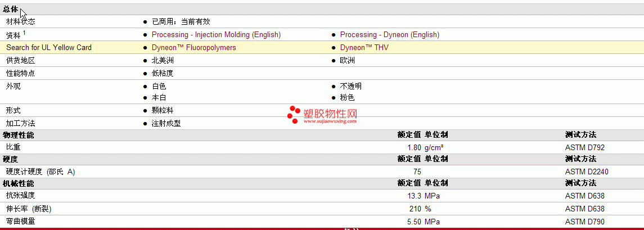Image resolution: width=644 pixels, height=230 pixels.
Task: Select the 注射成型 value
Action: 166,124
